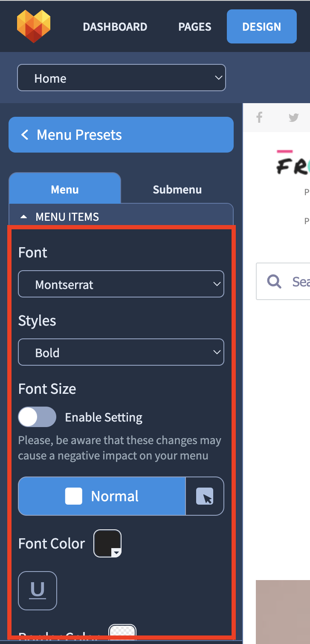Open the Font Color swatch picker
This screenshot has width=310, height=644.
pos(107,543)
